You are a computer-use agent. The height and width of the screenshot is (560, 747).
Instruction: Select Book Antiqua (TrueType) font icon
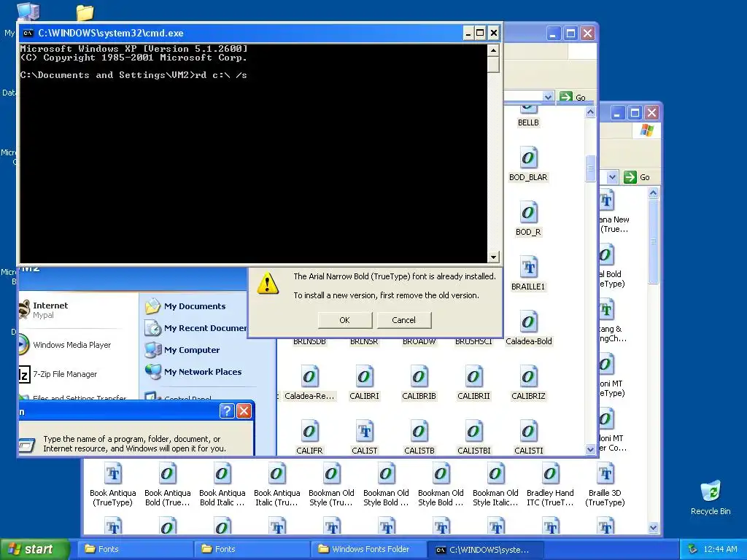pyautogui.click(x=113, y=474)
